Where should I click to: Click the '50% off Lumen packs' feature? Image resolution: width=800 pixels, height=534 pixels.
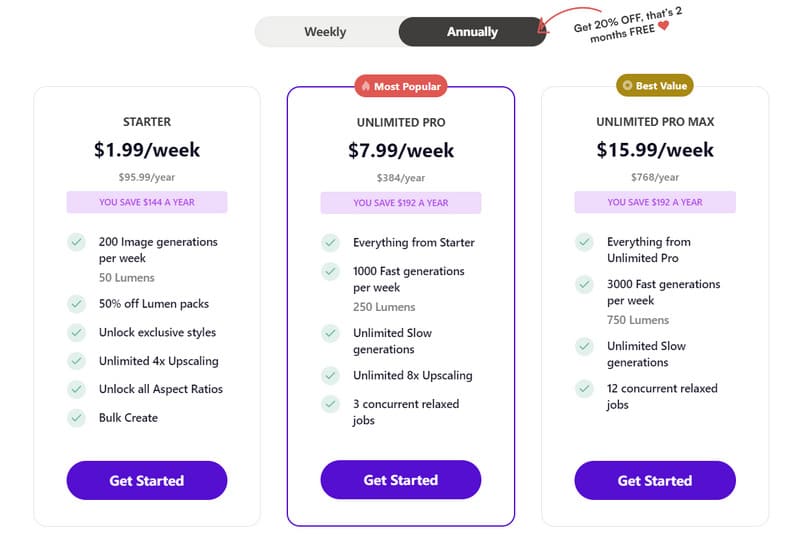point(154,304)
